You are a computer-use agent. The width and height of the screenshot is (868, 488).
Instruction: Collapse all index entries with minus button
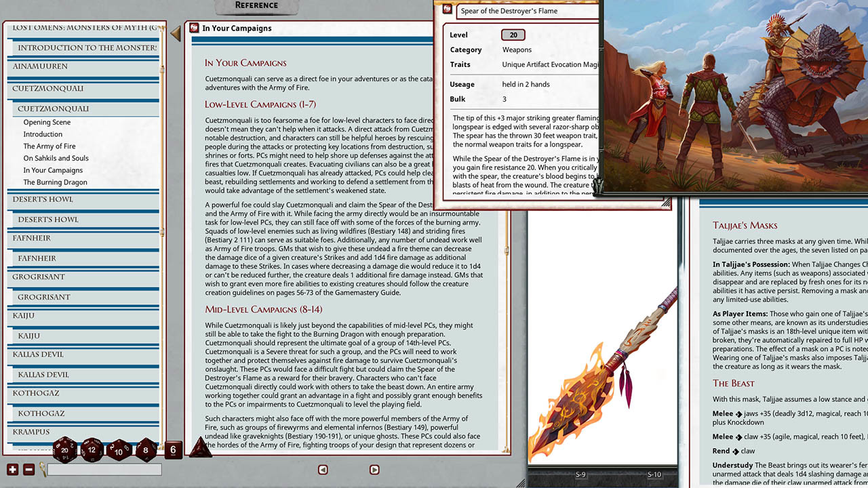point(28,469)
